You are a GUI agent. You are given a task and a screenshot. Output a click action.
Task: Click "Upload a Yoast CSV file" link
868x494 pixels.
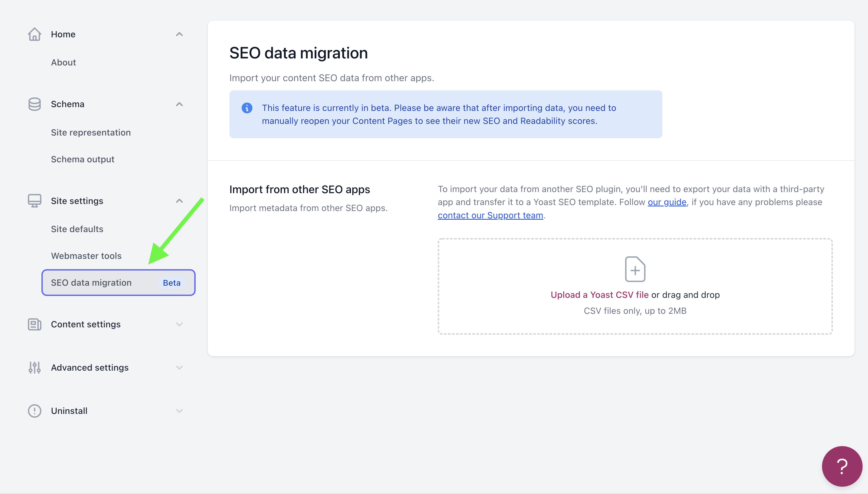click(x=599, y=295)
